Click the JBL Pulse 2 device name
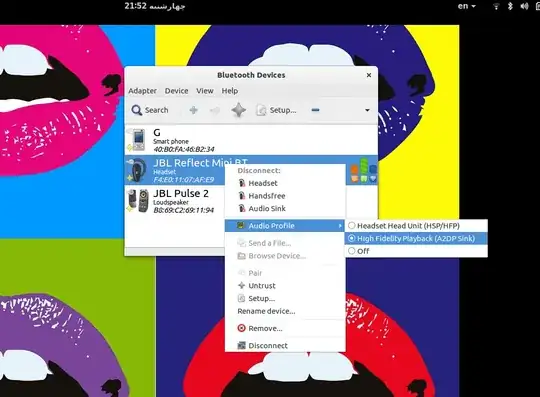540x397 pixels. (x=181, y=193)
